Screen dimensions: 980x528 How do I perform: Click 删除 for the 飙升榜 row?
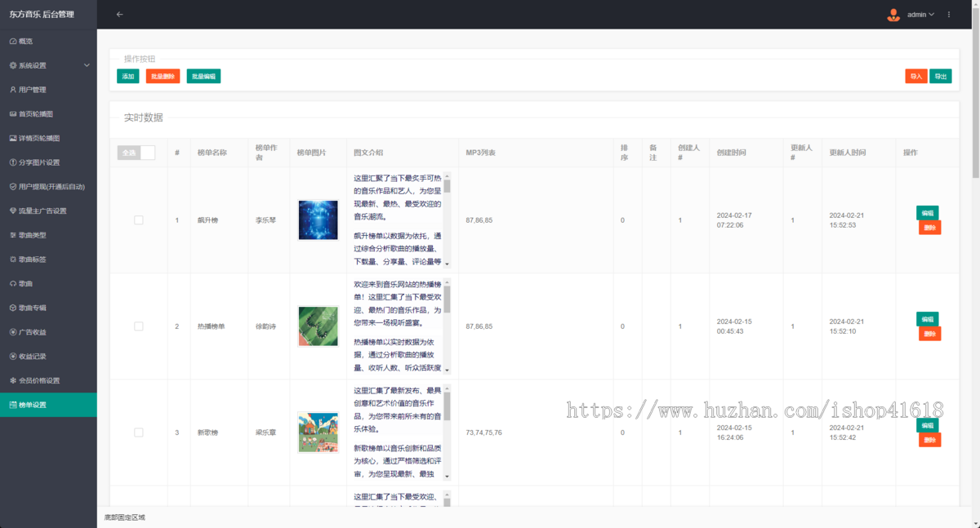click(x=929, y=228)
